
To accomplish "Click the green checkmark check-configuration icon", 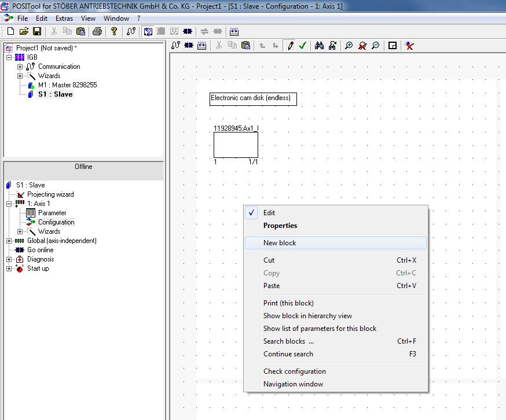I will [x=302, y=46].
